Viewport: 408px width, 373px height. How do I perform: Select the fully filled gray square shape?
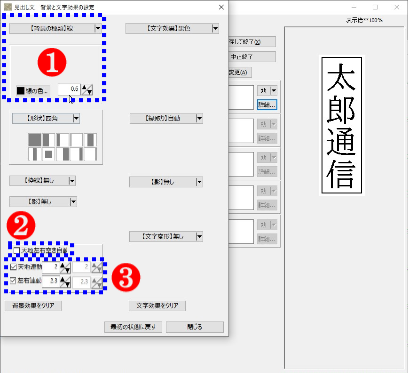34,140
